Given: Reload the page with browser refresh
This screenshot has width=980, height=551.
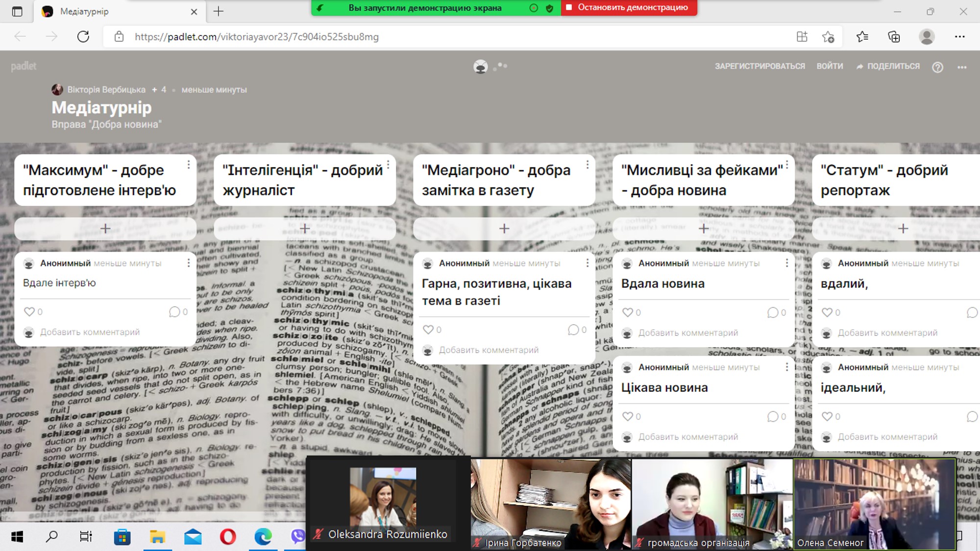Looking at the screenshot, I should coord(83,37).
